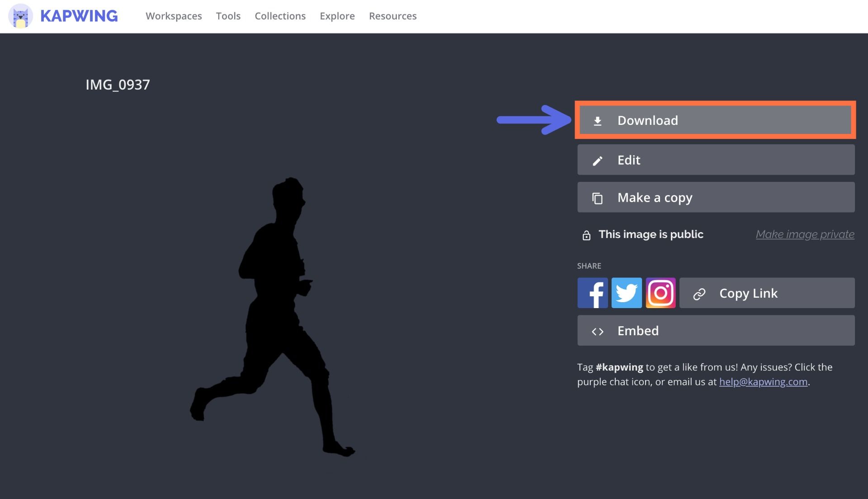Click the KAPWING wordmark text
Screen dimensions: 868x499
click(x=79, y=16)
